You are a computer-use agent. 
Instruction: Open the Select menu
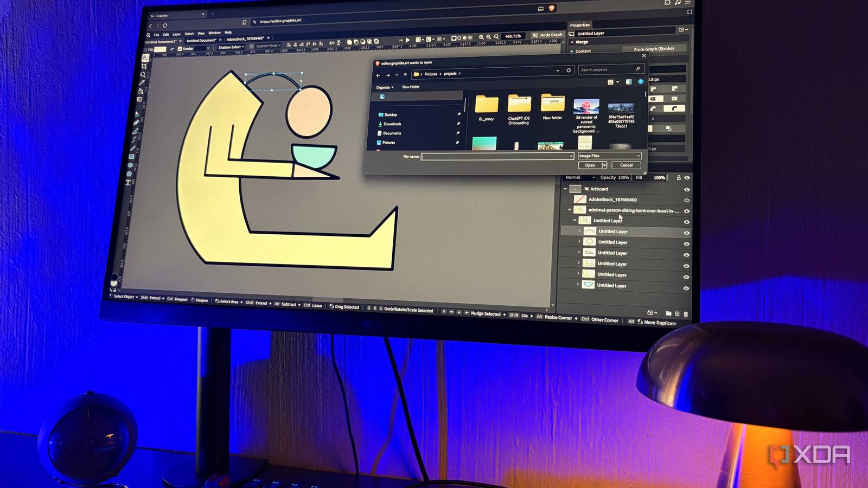[189, 34]
